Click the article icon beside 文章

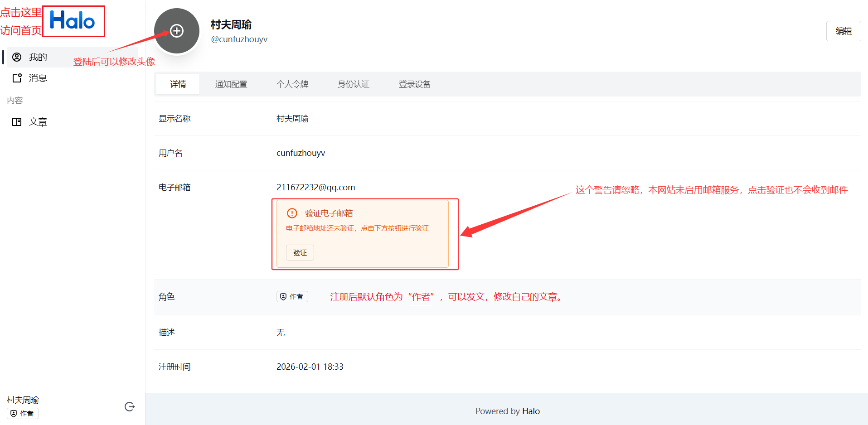click(17, 122)
